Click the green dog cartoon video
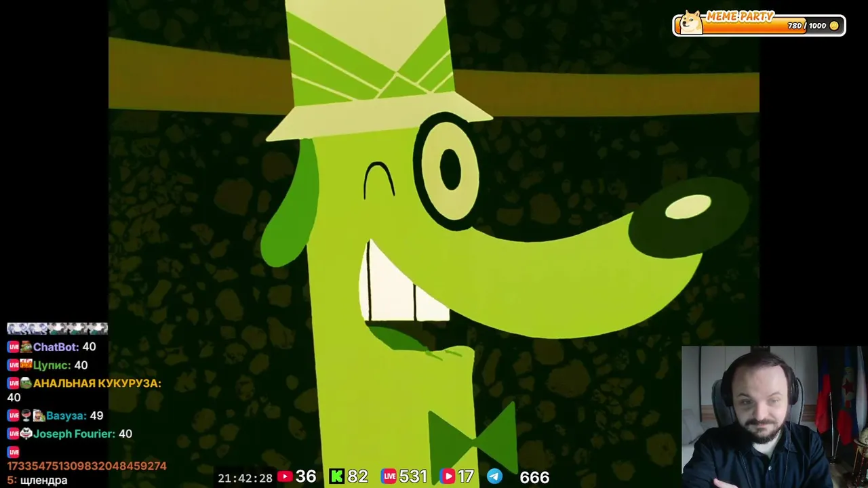Screen dimensions: 868x488 coord(434,244)
